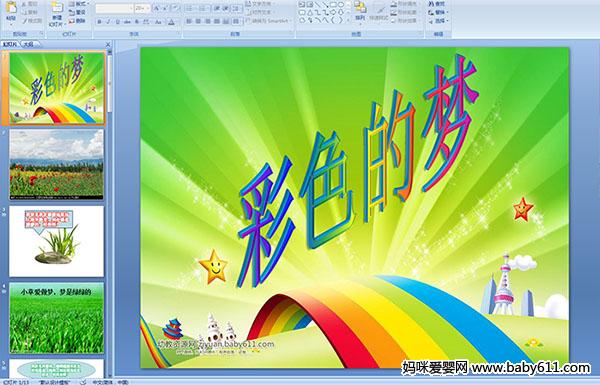Click the Reset slide icon

77,12
